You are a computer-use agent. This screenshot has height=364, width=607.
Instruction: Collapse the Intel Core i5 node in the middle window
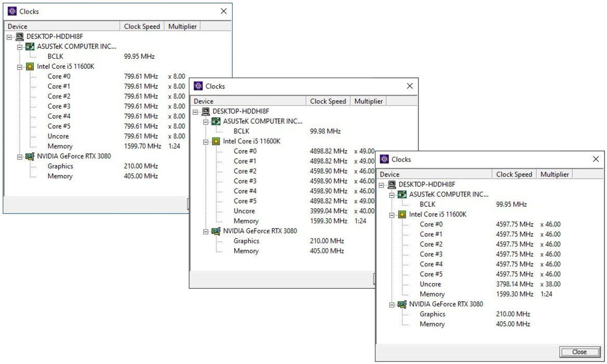pos(206,142)
